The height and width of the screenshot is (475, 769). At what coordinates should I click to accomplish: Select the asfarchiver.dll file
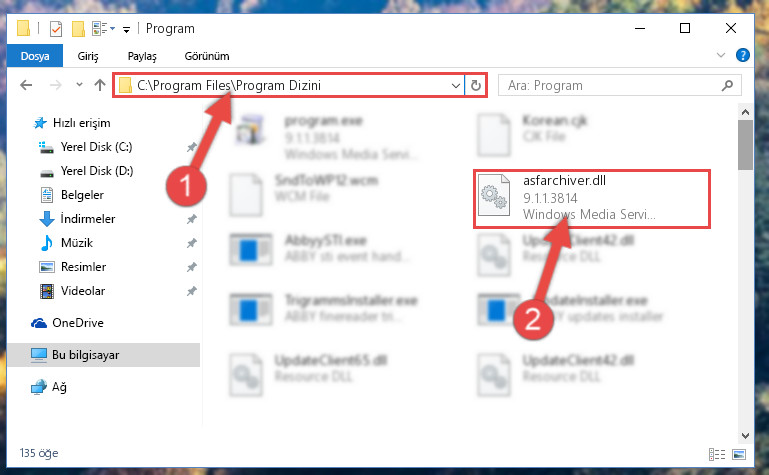(x=592, y=199)
